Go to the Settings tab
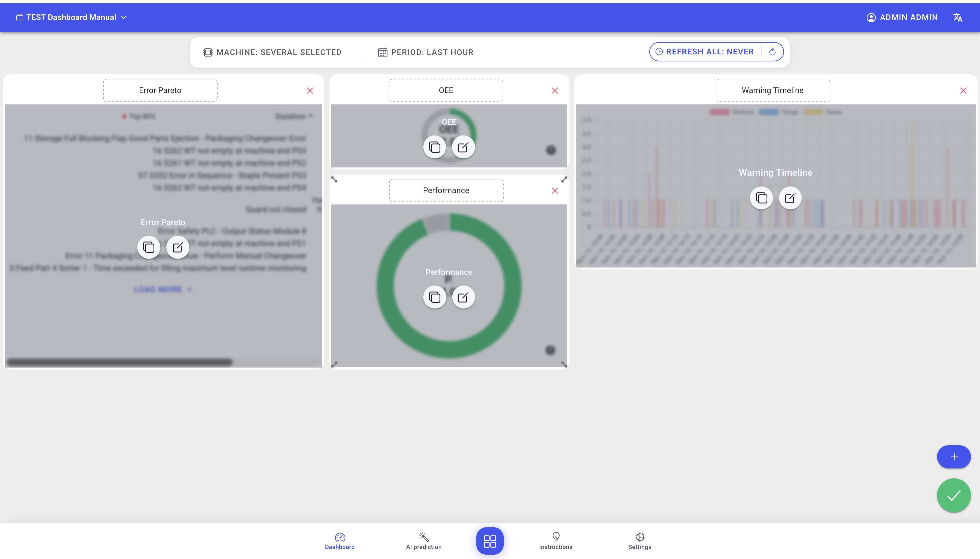 [x=640, y=541]
